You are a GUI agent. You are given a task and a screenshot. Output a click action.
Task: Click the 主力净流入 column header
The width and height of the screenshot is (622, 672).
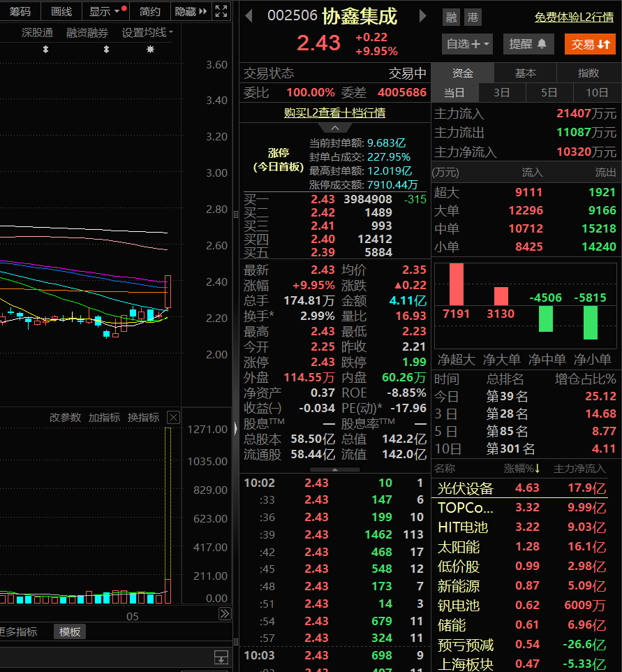click(x=579, y=469)
